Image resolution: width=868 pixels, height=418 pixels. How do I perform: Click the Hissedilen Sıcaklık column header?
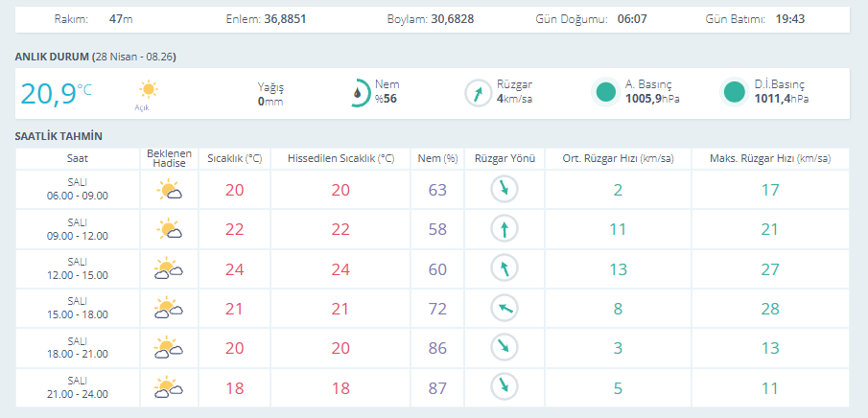click(340, 158)
